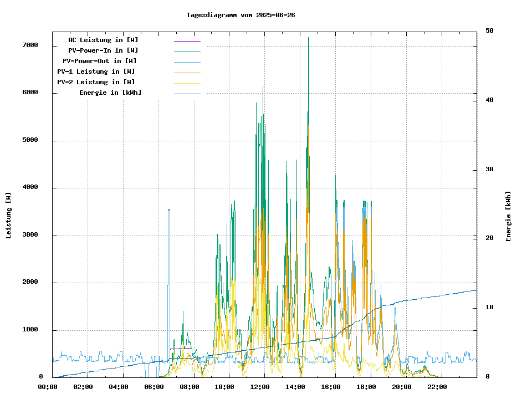Image resolution: width=532 pixels, height=399 pixels.
Task: Select the 'PV-Power-Out in [W]' legend label
Action: coord(100,61)
